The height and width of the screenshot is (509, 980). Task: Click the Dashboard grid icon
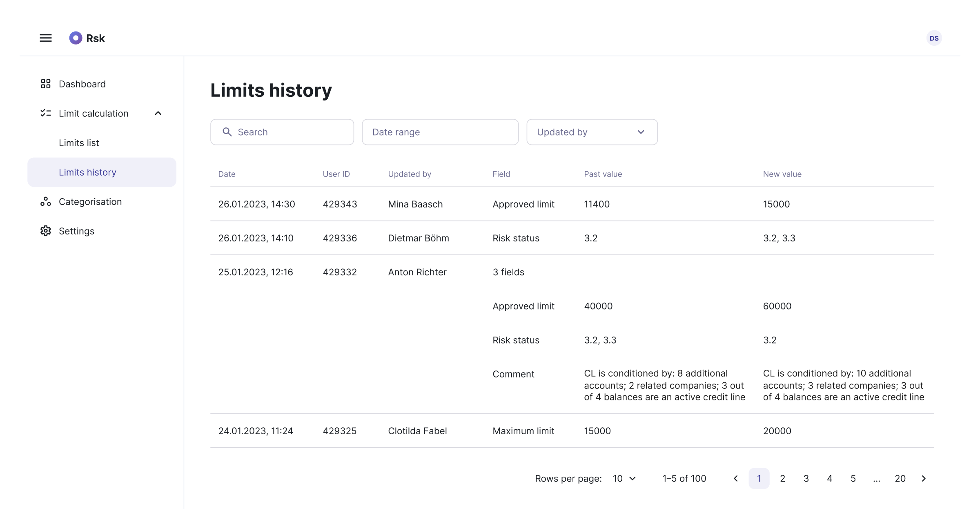(46, 84)
